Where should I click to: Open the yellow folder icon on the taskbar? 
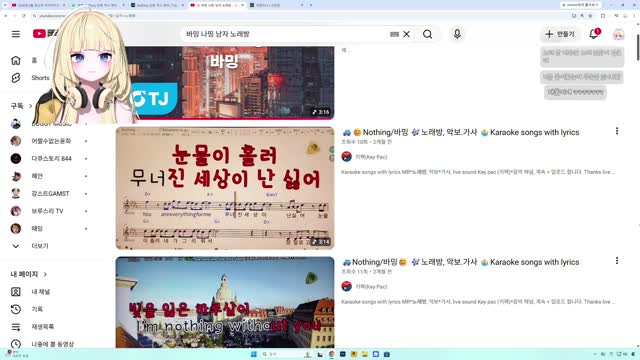pyautogui.click(x=364, y=354)
